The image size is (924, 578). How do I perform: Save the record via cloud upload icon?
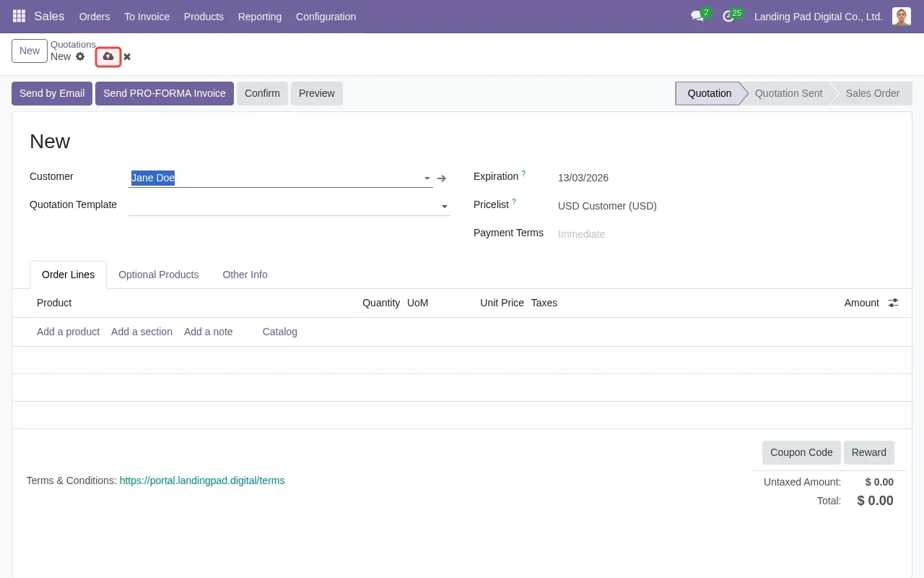(x=108, y=56)
